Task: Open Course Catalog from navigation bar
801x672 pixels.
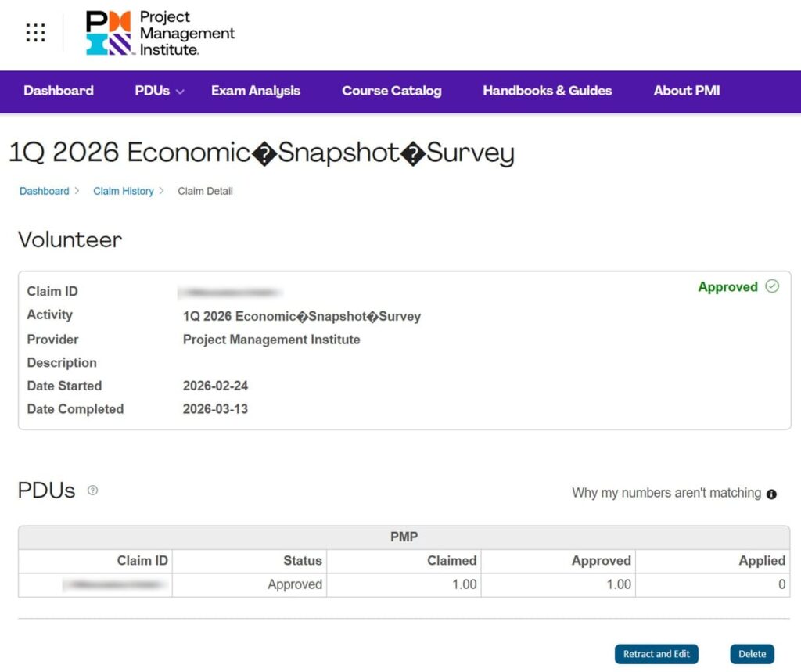Action: 391,91
